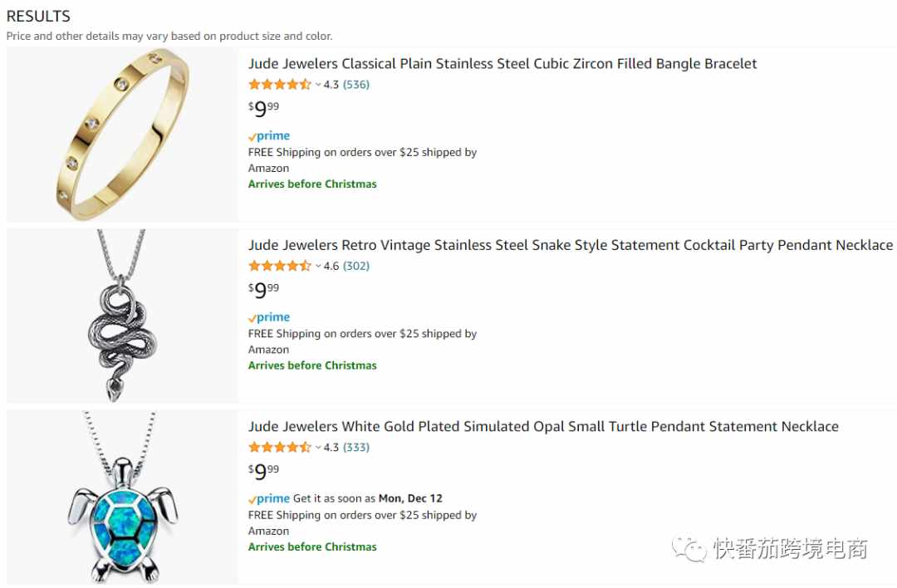The image size is (897, 588).
Task: Click the prime badge on snake necklace
Action: tap(269, 317)
